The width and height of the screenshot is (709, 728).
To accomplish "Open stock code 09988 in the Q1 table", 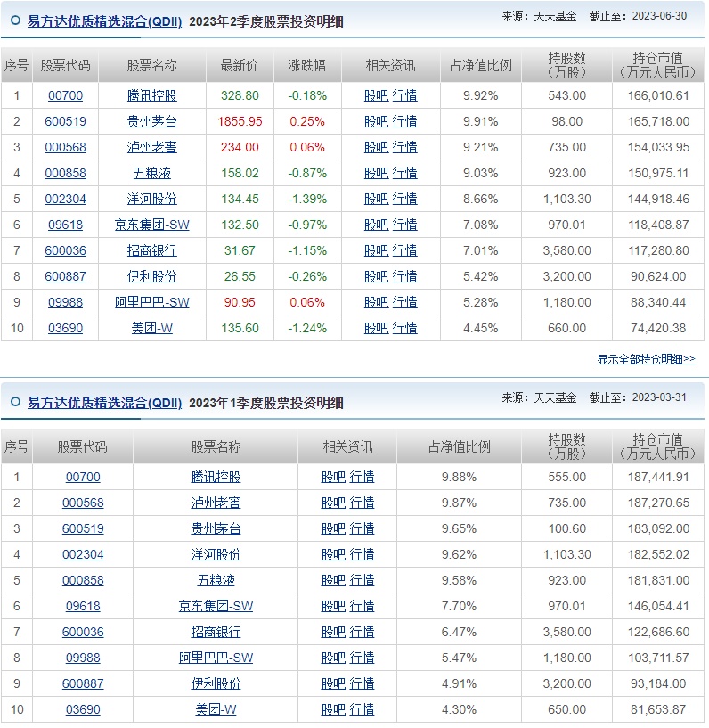I will coord(83,658).
